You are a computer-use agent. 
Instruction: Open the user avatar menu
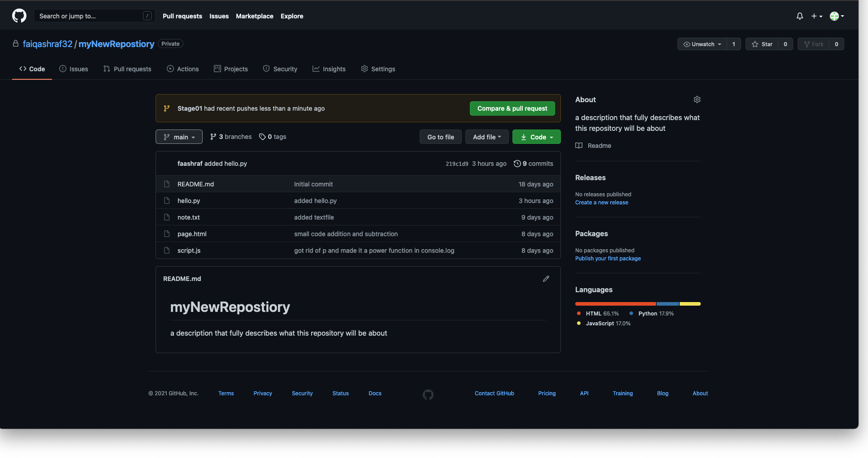(x=837, y=16)
